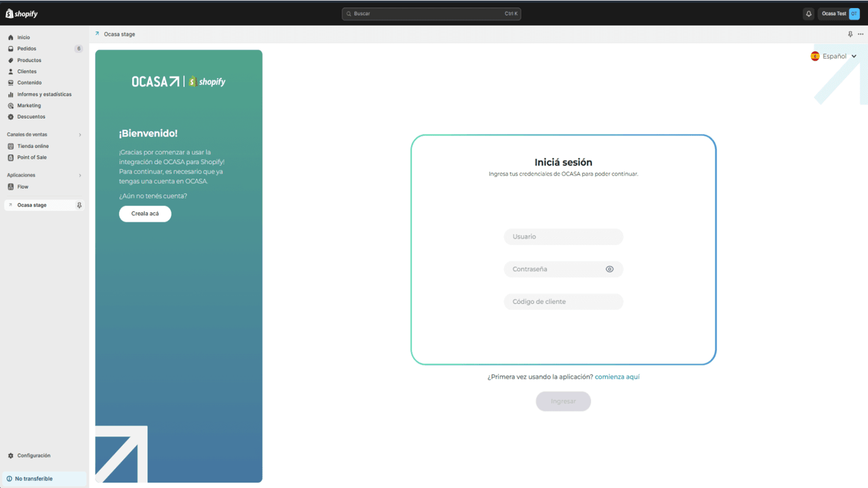Click the Shopify logo in top bar
This screenshot has height=488, width=868.
tap(22, 14)
